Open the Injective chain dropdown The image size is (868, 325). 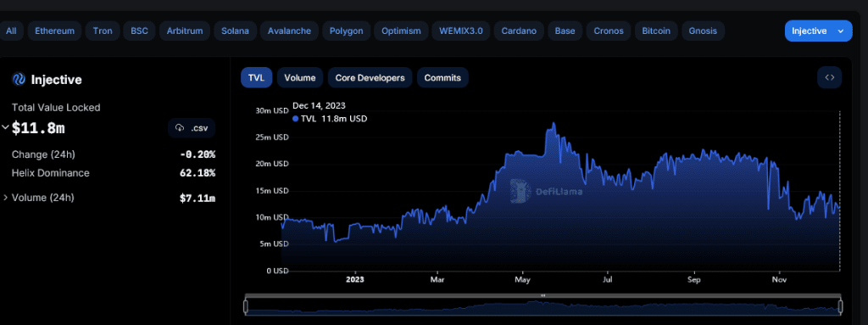pyautogui.click(x=818, y=31)
